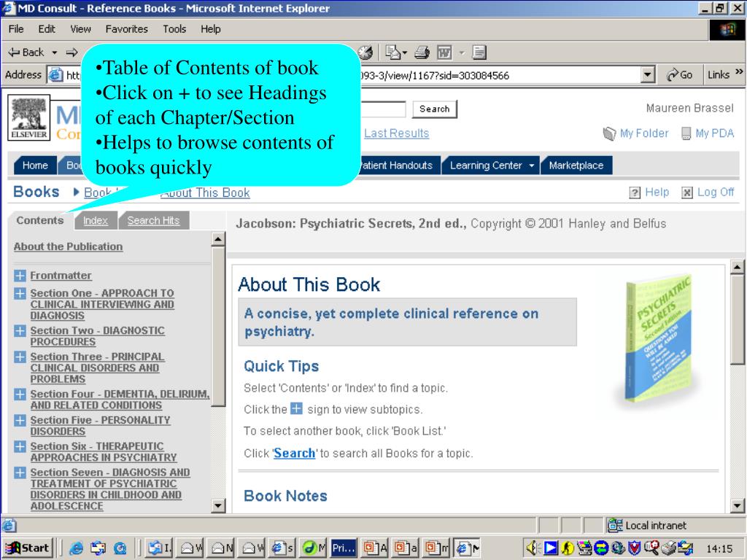Screen dimensions: 747x560
Task: Click the main pane scroll down arrow
Action: coord(737,505)
